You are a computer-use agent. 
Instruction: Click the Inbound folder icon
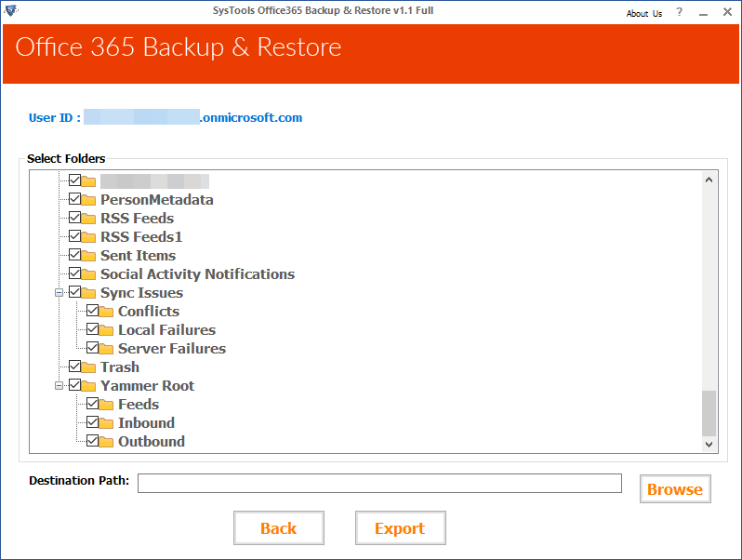coord(106,422)
